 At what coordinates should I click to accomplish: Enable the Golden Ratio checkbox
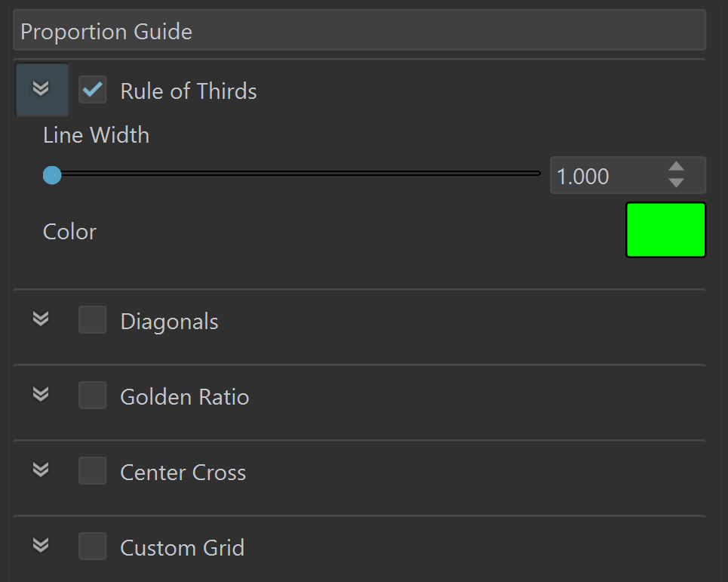(92, 395)
